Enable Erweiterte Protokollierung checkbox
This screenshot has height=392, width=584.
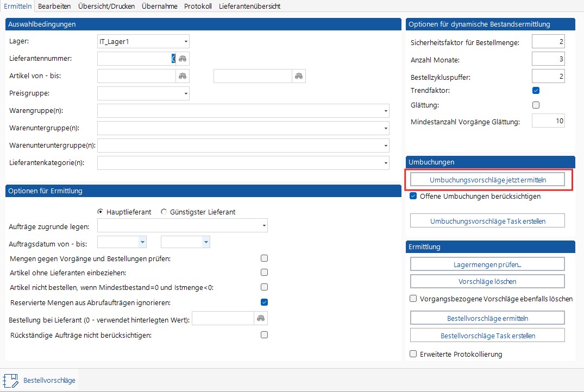click(x=414, y=354)
